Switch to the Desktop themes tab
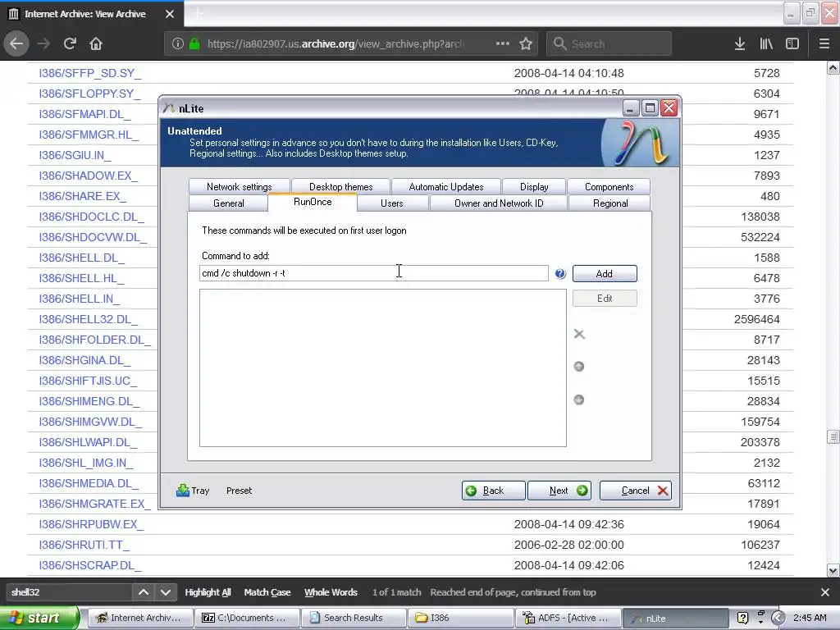Viewport: 840px width, 630px height. pos(340,187)
